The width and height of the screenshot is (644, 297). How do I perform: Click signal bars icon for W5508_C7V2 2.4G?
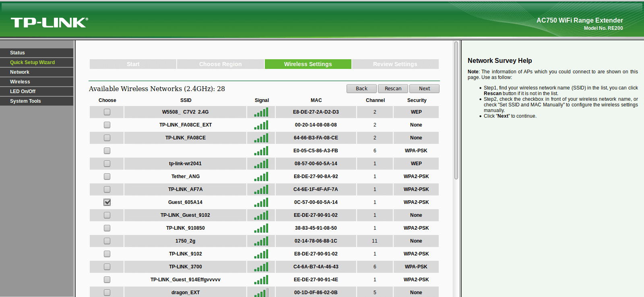(261, 112)
